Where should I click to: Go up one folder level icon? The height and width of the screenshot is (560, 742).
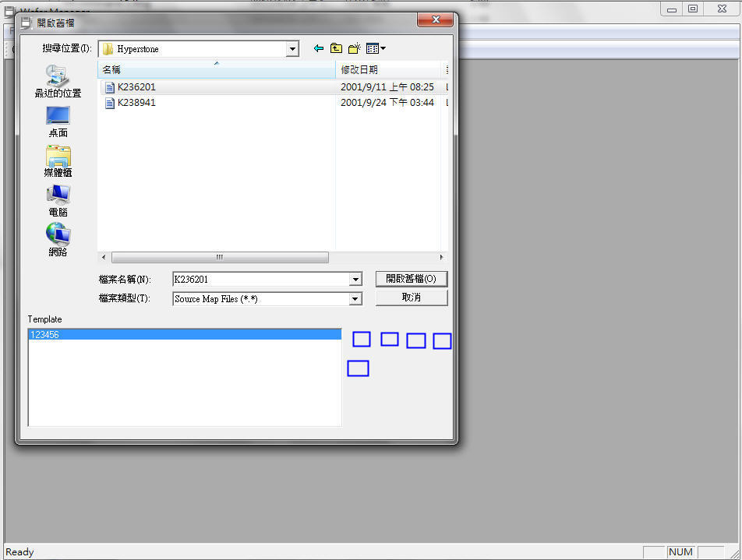(336, 48)
